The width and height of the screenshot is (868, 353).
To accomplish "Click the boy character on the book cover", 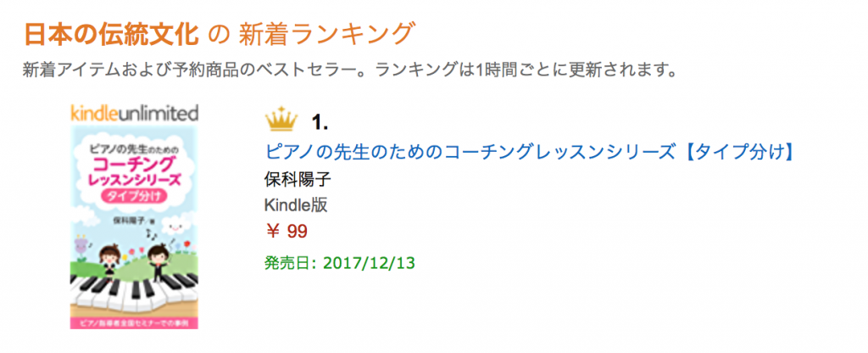I will [158, 260].
